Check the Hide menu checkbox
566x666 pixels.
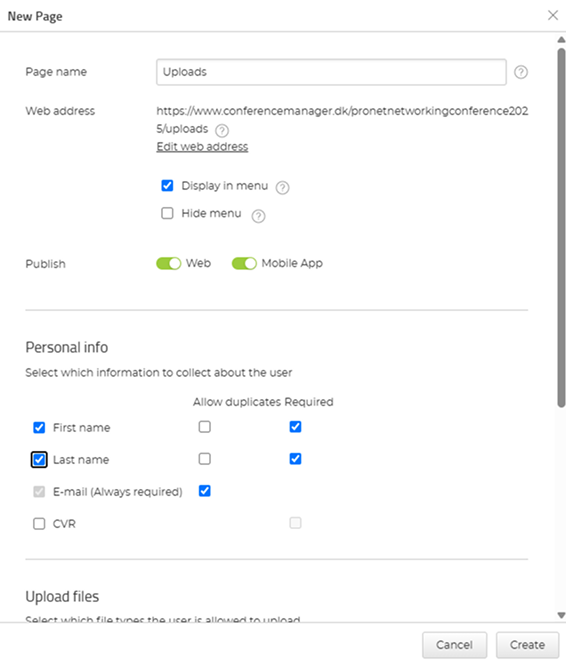click(167, 213)
